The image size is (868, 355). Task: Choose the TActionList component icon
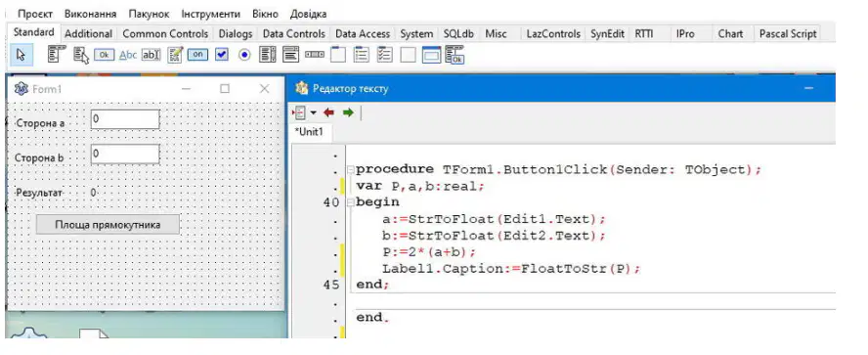(x=455, y=55)
